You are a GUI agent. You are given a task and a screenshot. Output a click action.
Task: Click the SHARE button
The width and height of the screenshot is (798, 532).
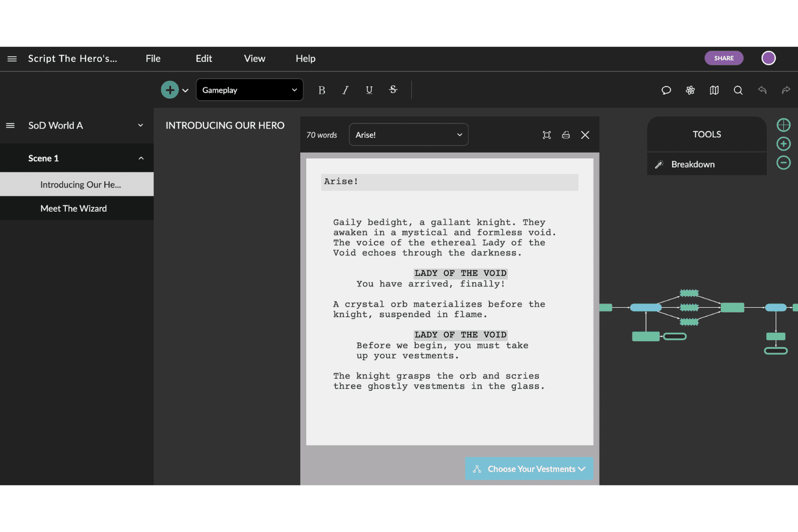coord(724,58)
